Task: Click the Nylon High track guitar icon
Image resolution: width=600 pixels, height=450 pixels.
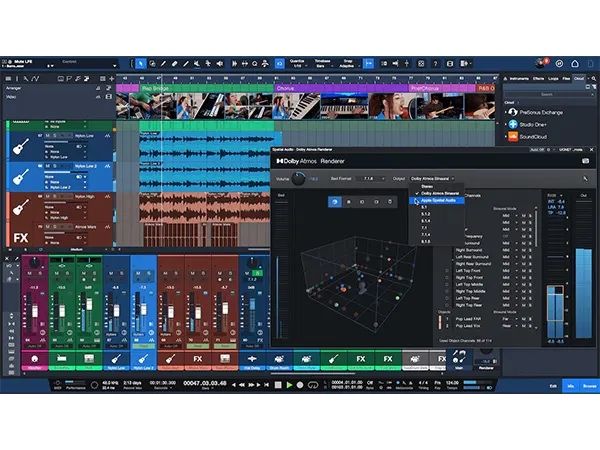Action: 21,207
